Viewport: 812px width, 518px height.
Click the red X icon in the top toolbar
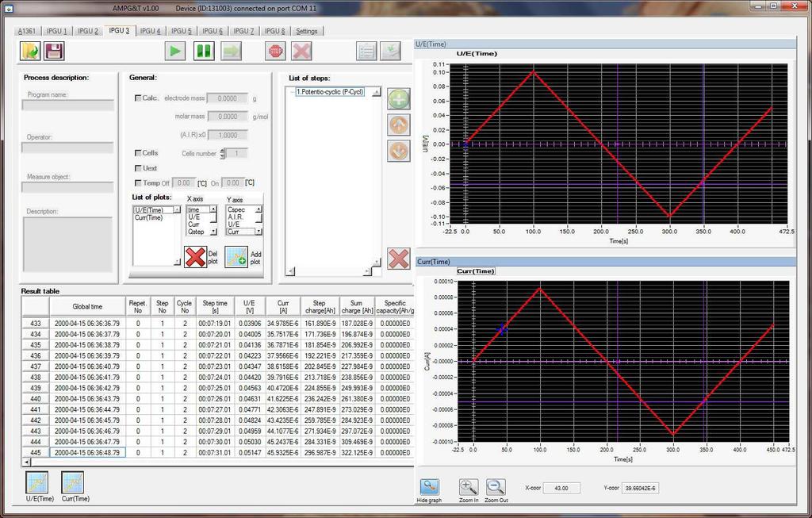click(301, 52)
